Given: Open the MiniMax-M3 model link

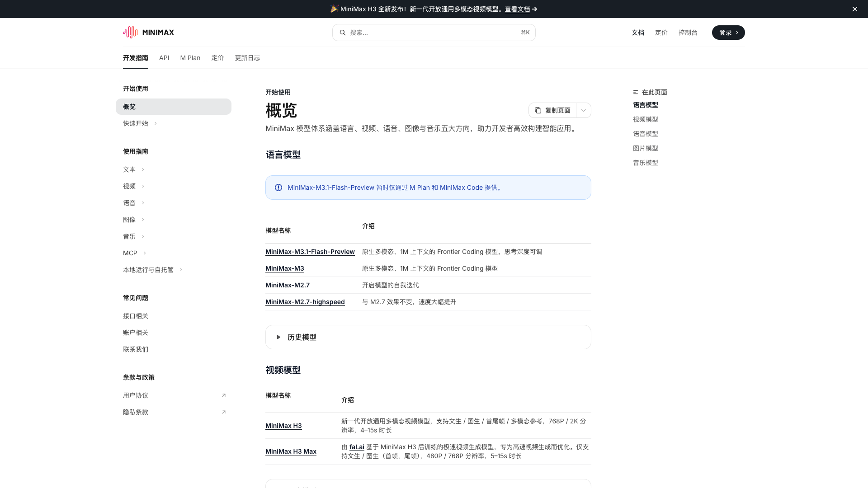Looking at the screenshot, I should (285, 268).
